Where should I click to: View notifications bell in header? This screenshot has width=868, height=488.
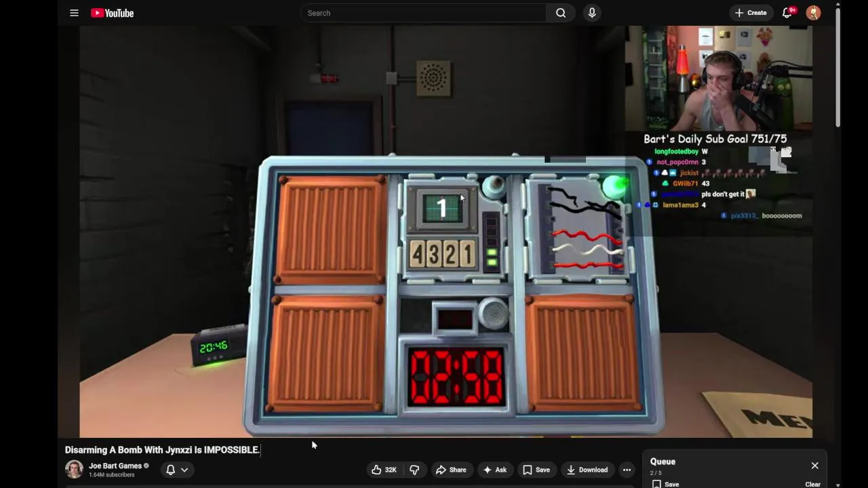click(787, 13)
